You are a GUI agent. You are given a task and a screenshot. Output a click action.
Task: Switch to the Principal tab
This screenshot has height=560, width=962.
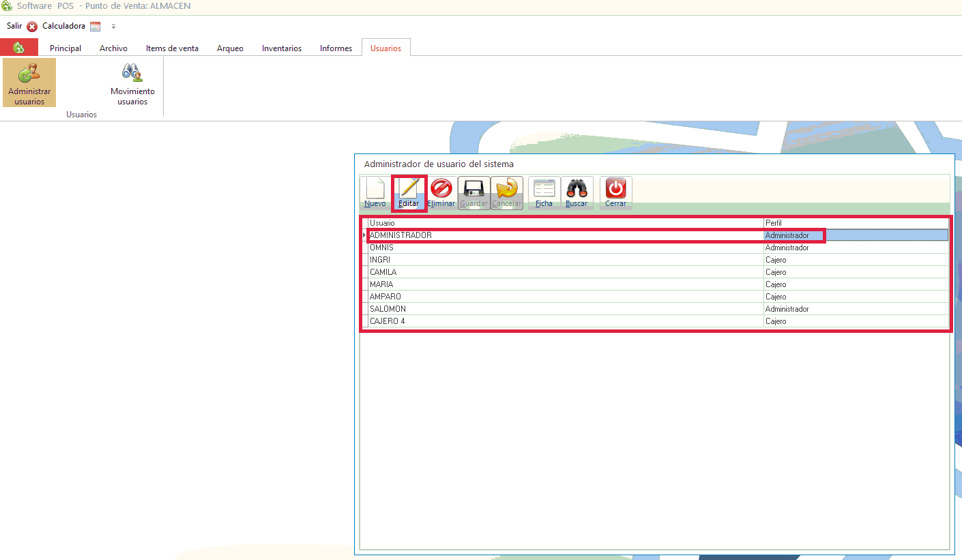[65, 48]
